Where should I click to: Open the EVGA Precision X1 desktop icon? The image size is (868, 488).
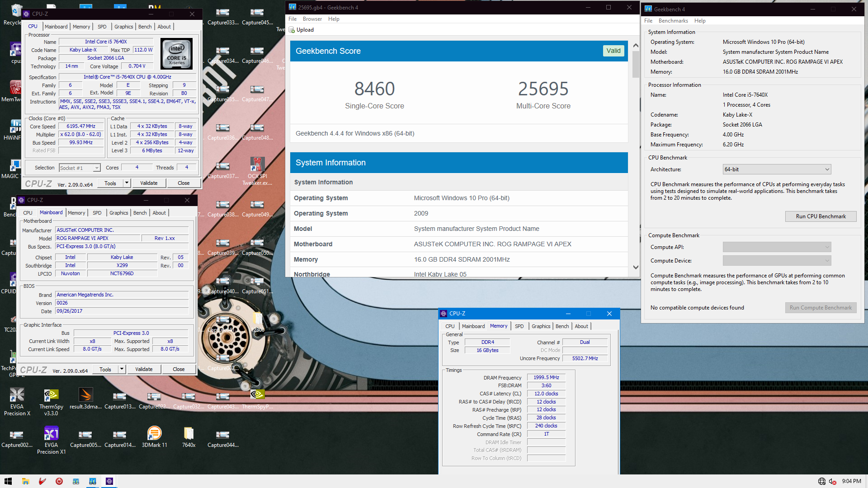[x=51, y=440]
